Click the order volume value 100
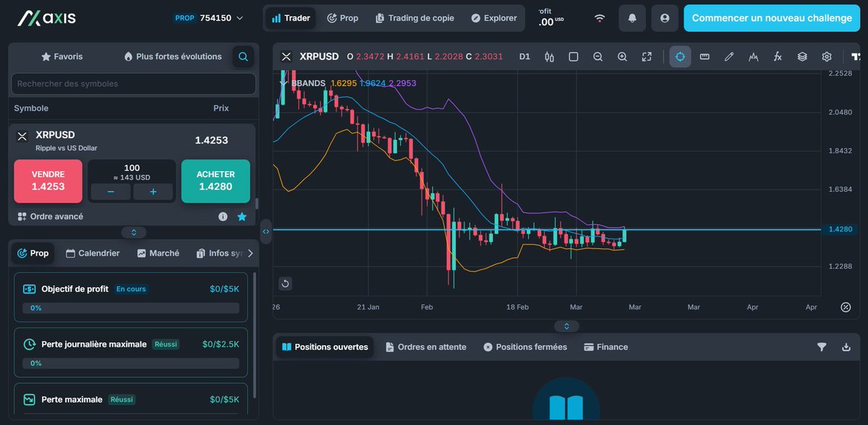Screen dimensions: 868x425 pyautogui.click(x=132, y=168)
